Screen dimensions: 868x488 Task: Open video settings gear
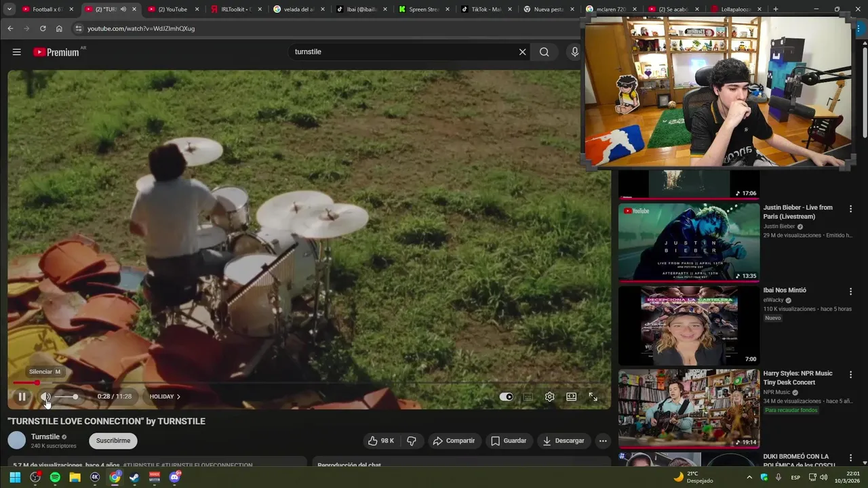[x=550, y=396]
